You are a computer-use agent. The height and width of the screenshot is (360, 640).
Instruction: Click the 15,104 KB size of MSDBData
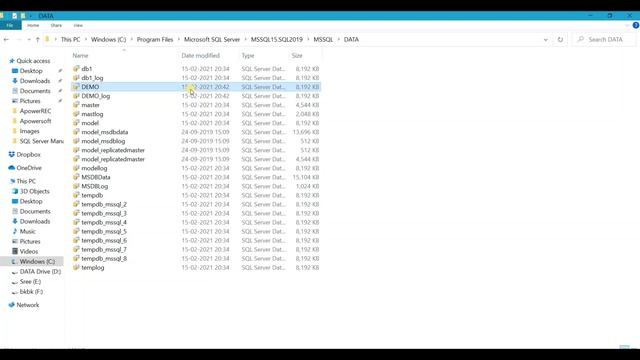(x=306, y=177)
